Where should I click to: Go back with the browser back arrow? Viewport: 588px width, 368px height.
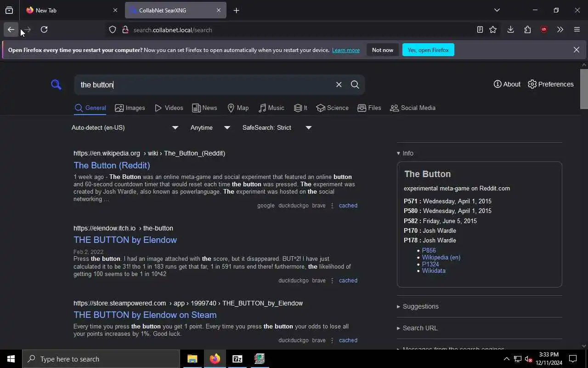(x=11, y=30)
